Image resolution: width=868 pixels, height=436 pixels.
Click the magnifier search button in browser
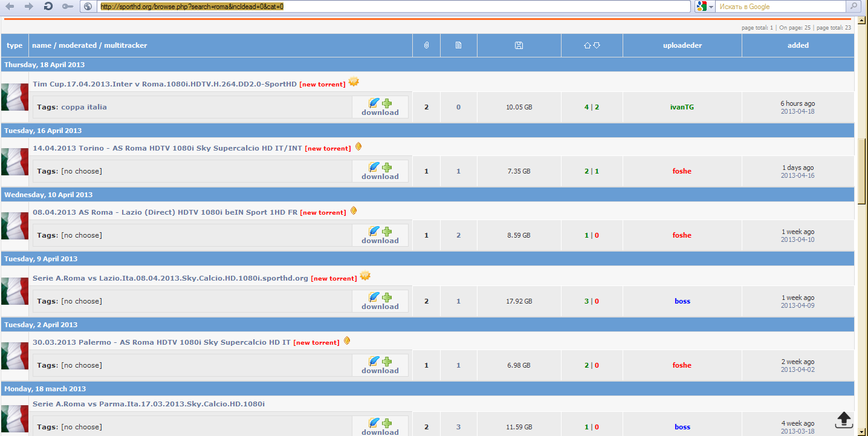(x=854, y=6)
